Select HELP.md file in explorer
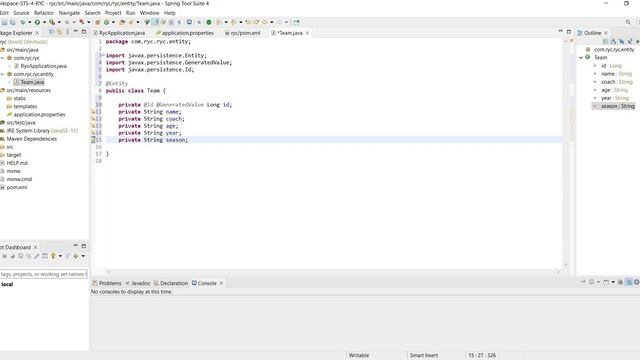This screenshot has height=360, width=640. click(17, 163)
